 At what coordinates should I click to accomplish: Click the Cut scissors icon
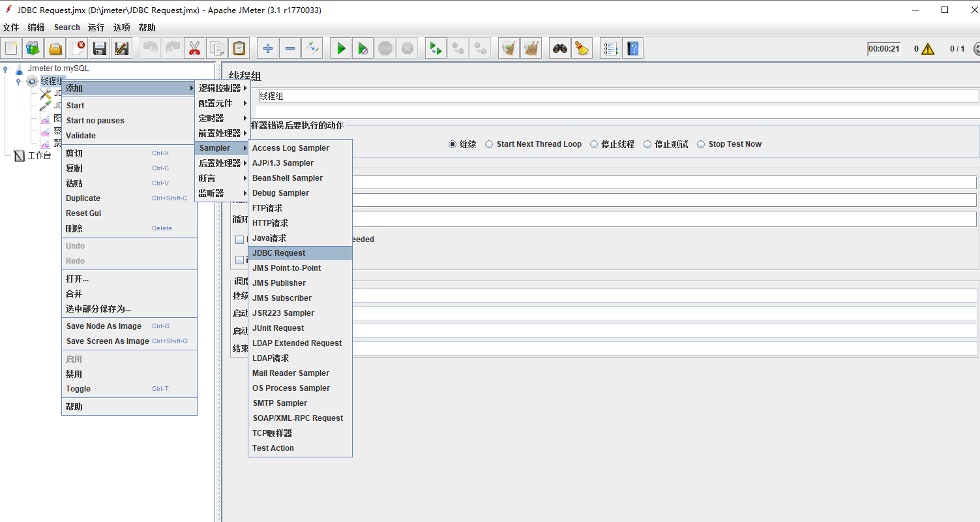click(x=194, y=48)
